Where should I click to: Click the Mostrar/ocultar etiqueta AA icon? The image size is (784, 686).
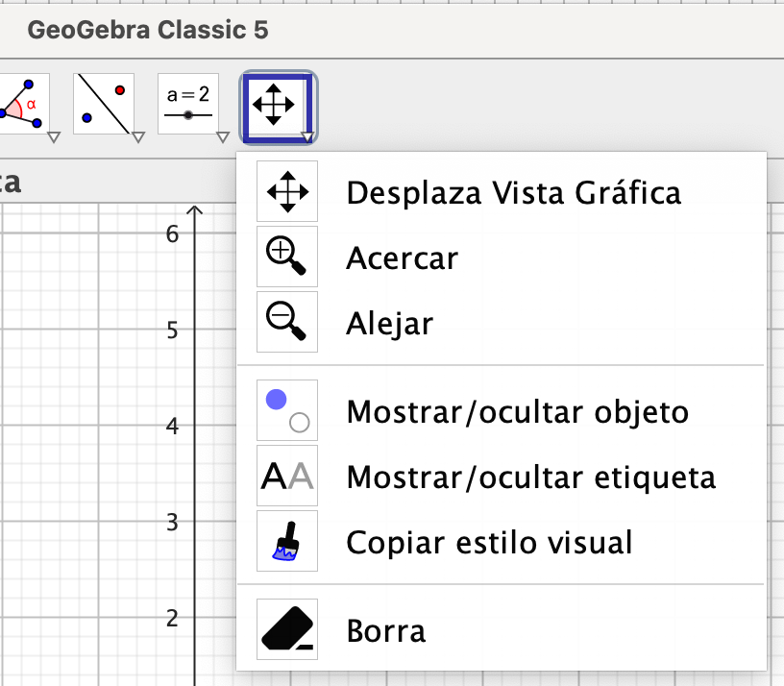coord(287,476)
